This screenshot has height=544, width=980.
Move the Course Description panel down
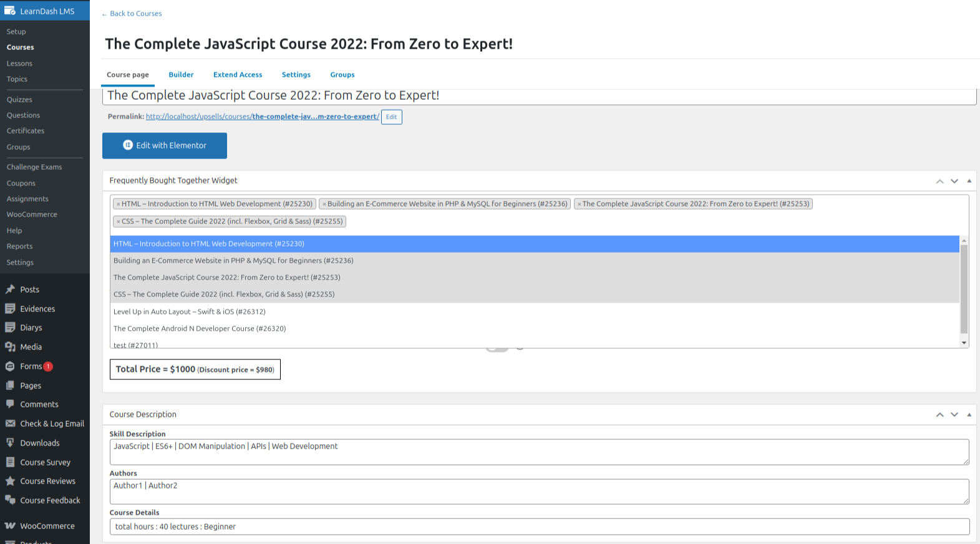click(x=954, y=415)
